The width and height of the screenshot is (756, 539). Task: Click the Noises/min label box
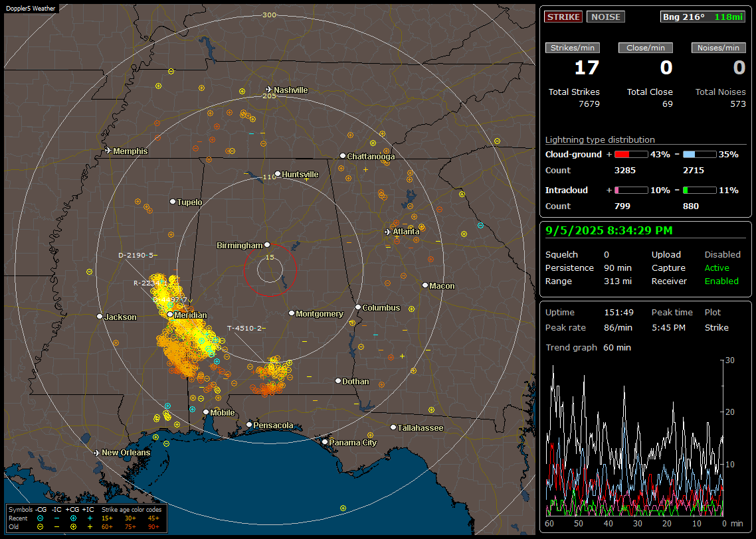click(x=718, y=48)
